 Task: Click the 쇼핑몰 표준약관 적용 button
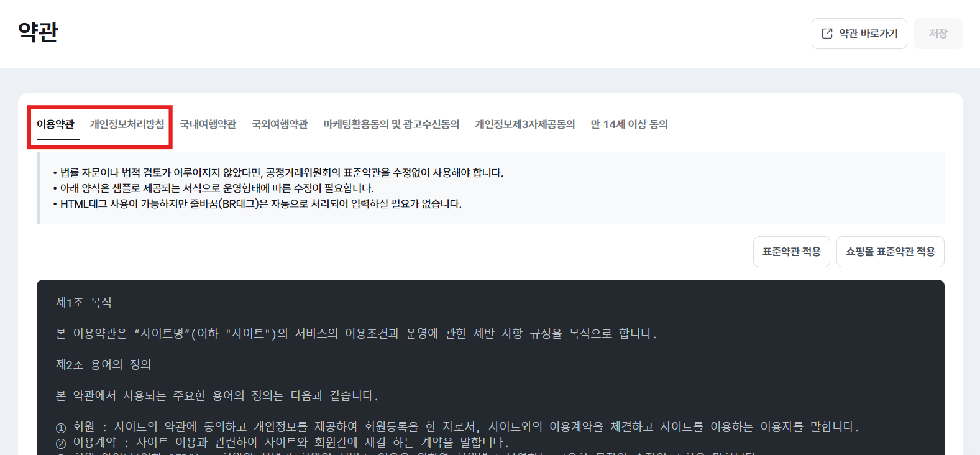[x=891, y=252]
